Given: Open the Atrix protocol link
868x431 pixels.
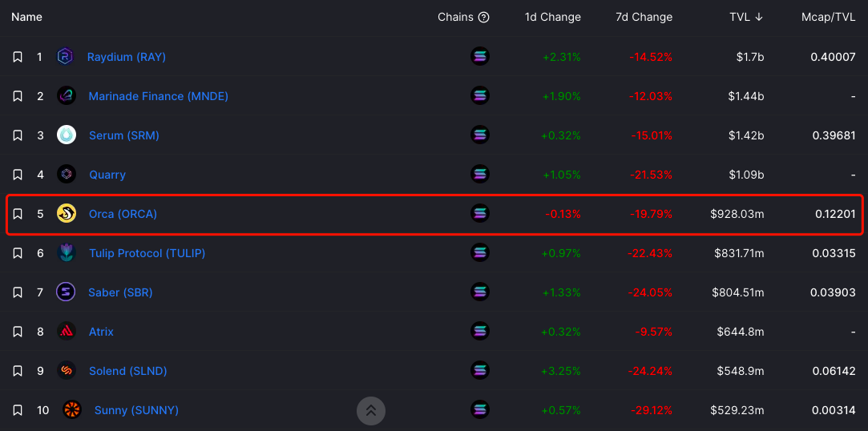Looking at the screenshot, I should click(101, 332).
